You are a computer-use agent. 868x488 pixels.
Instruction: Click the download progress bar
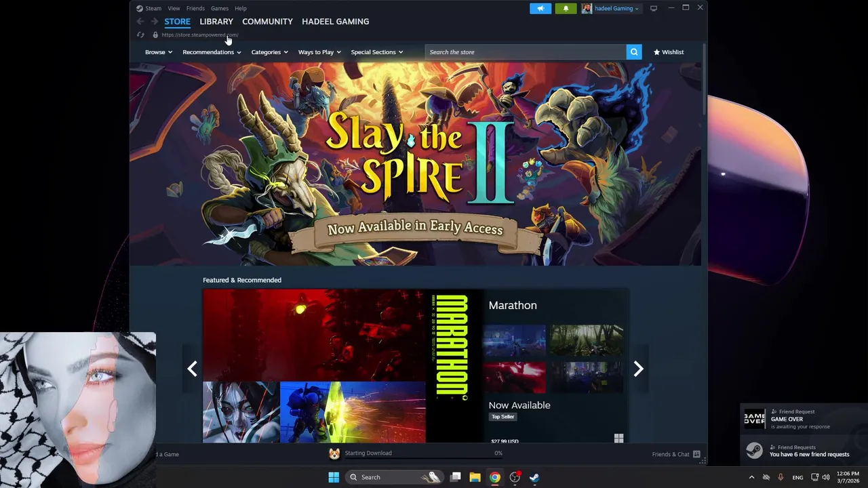424,460
